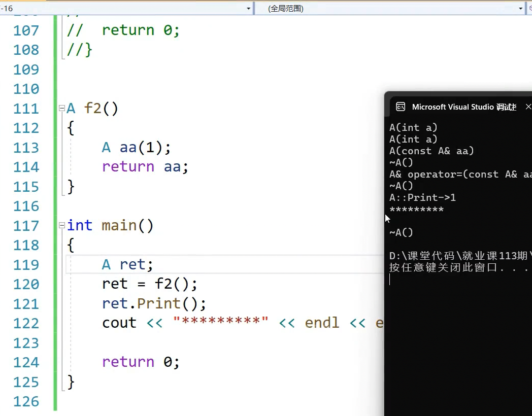The height and width of the screenshot is (416, 532).
Task: Click line number 126
Action: point(26,402)
